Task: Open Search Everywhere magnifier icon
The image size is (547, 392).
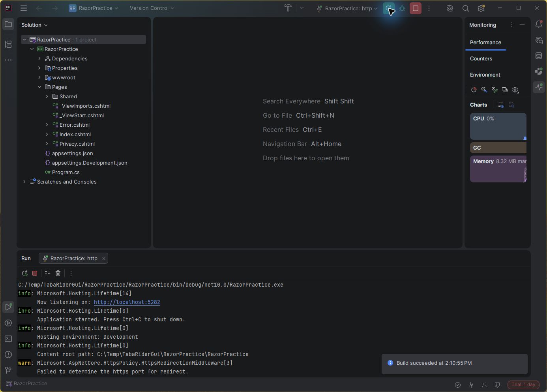Action: pos(466,8)
